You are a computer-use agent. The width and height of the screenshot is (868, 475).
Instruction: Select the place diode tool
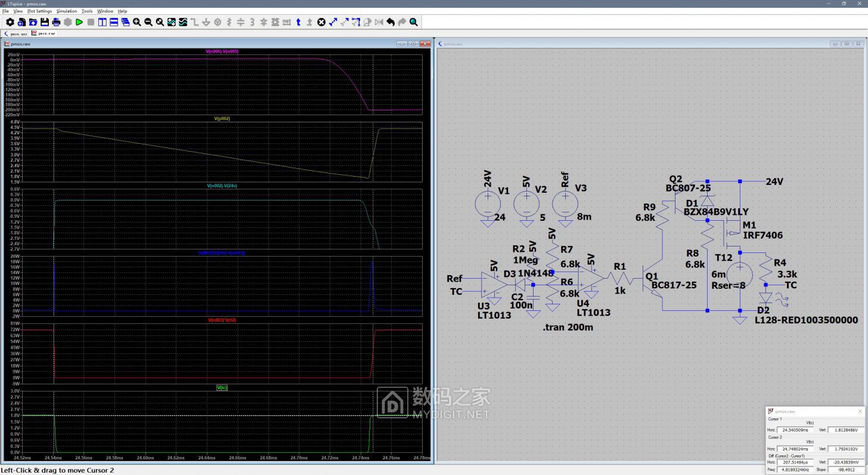pos(263,22)
